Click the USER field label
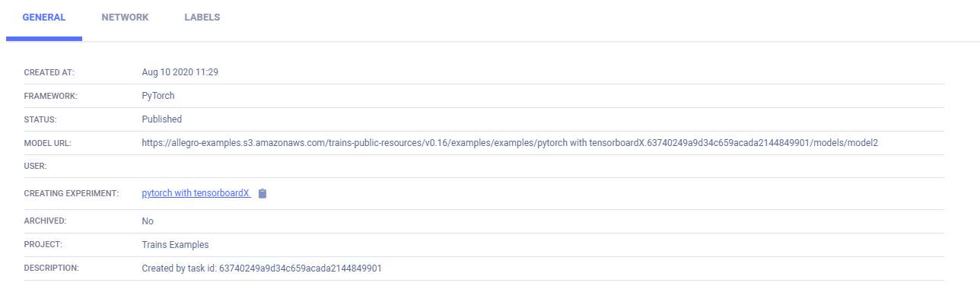The height and width of the screenshot is (305, 980). pos(36,166)
